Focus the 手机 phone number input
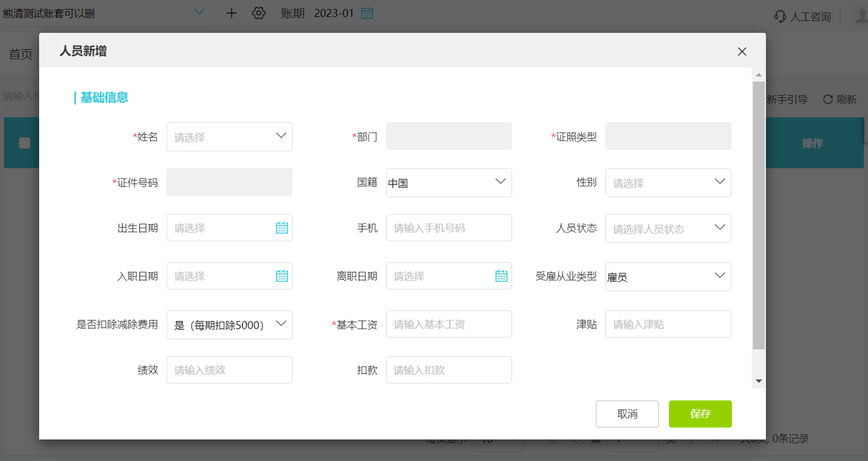 [448, 228]
